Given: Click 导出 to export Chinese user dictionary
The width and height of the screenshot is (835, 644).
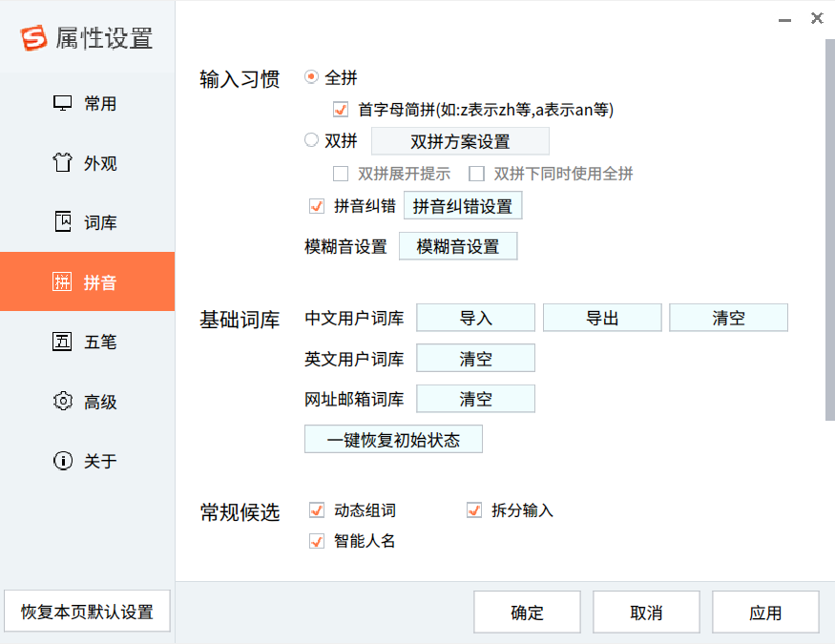Looking at the screenshot, I should pos(602,318).
